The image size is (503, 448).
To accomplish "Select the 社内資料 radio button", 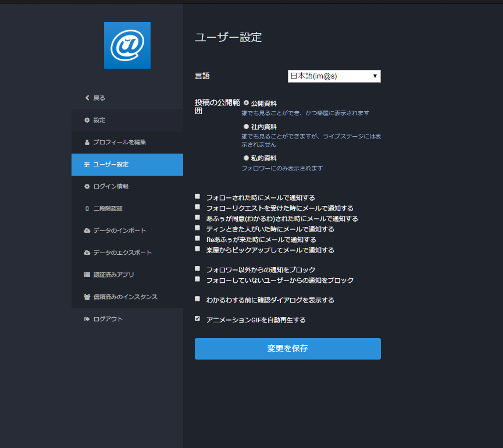I will click(247, 126).
